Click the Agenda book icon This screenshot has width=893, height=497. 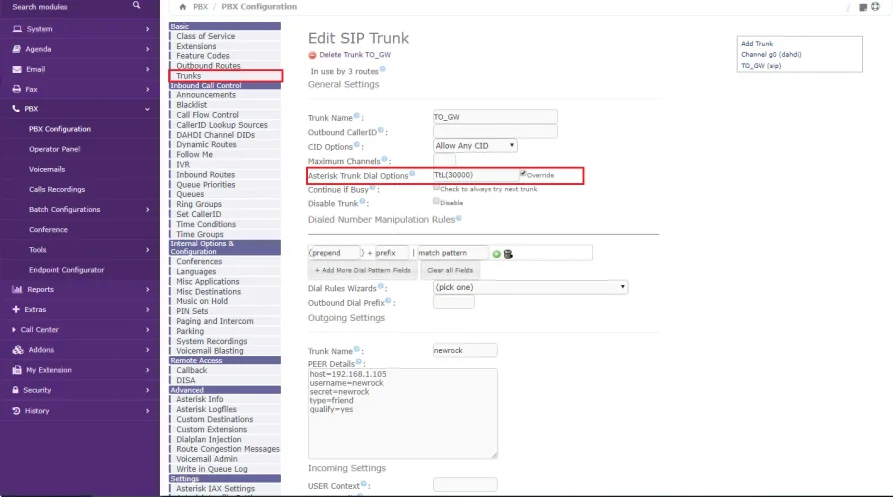point(17,49)
